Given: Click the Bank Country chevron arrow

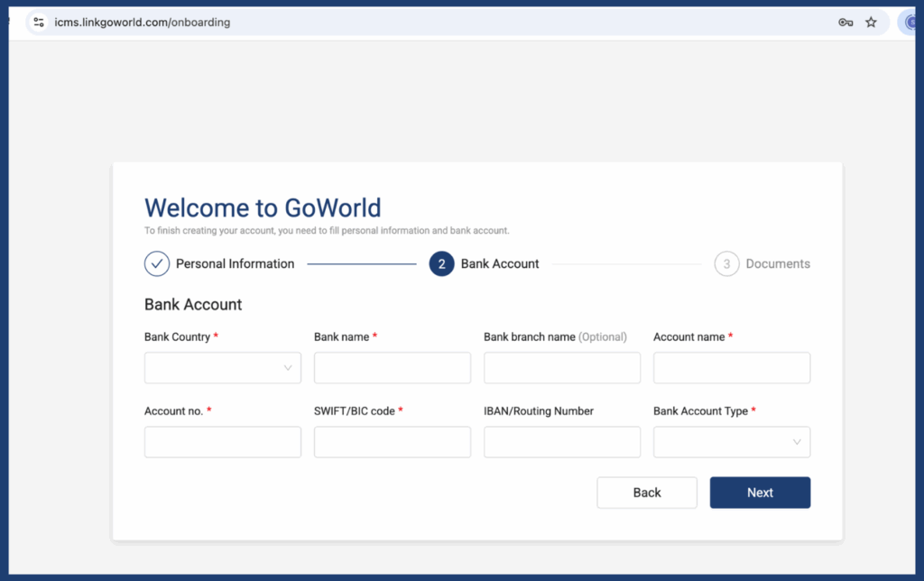Looking at the screenshot, I should coord(288,368).
